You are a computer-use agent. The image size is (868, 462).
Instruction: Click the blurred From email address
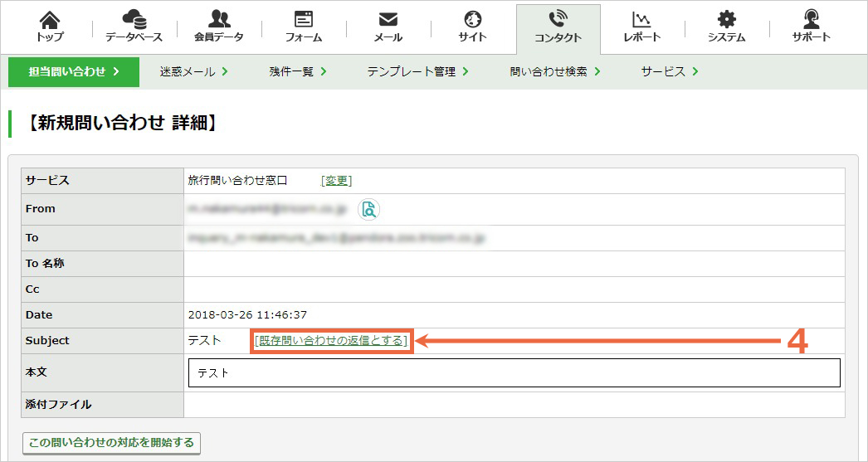tap(267, 208)
